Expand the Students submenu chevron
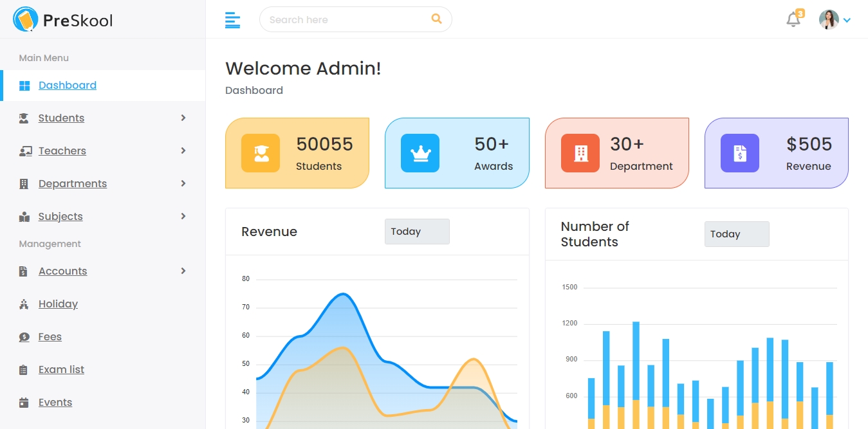The height and width of the screenshot is (429, 868). click(183, 118)
